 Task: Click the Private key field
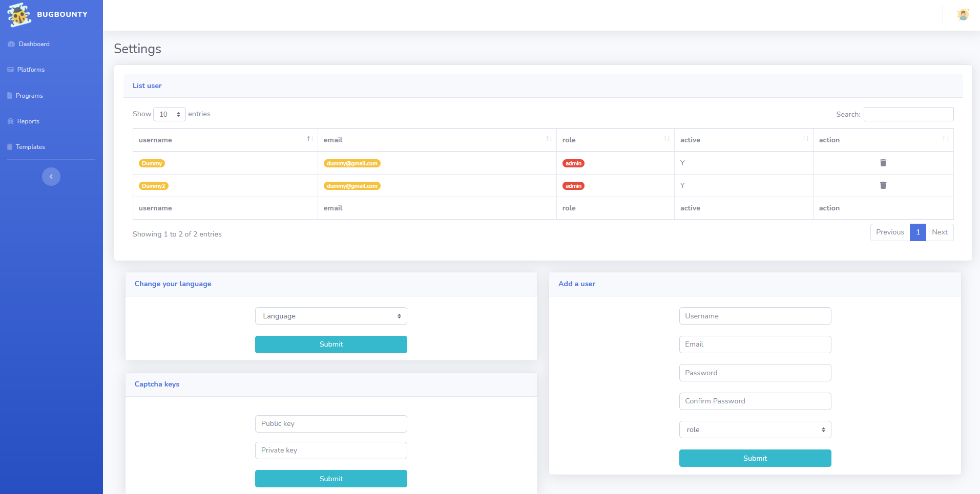click(x=331, y=450)
